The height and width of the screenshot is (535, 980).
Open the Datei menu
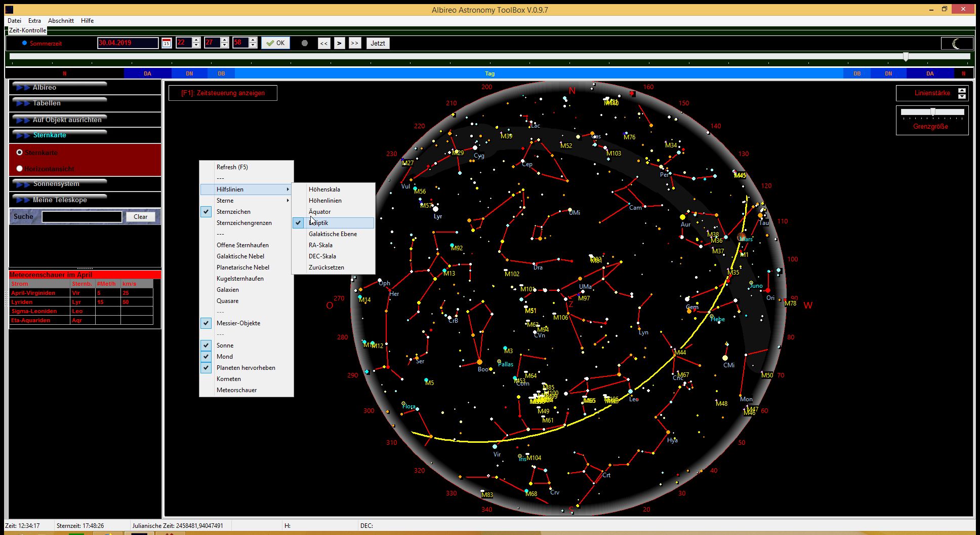(14, 21)
